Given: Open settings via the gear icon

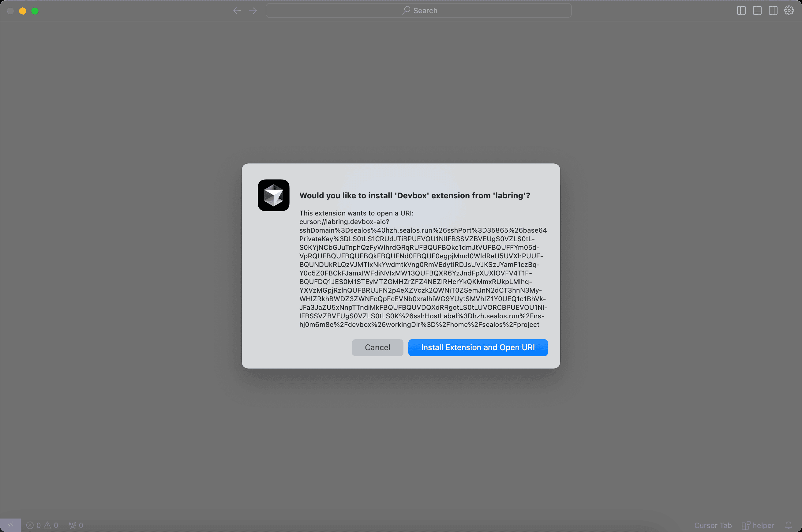Looking at the screenshot, I should [x=789, y=11].
